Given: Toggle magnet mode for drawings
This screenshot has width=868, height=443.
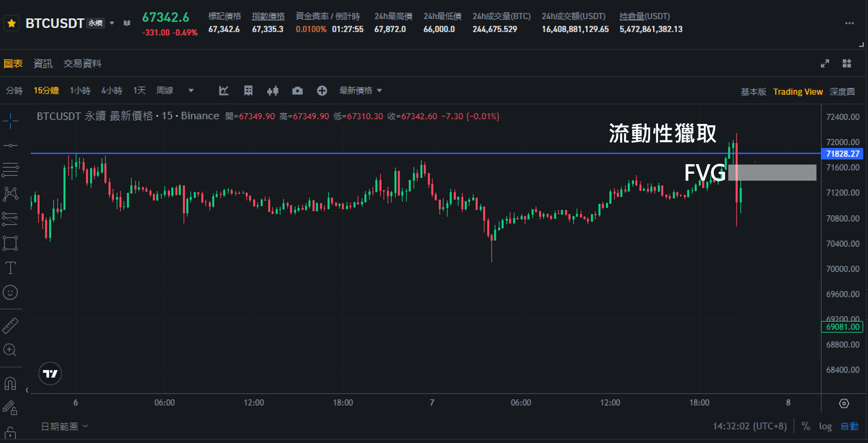Looking at the screenshot, I should 10,384.
